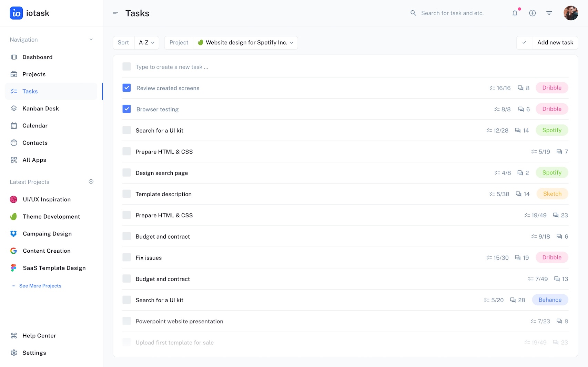Follow the See More Projects link

pos(40,286)
